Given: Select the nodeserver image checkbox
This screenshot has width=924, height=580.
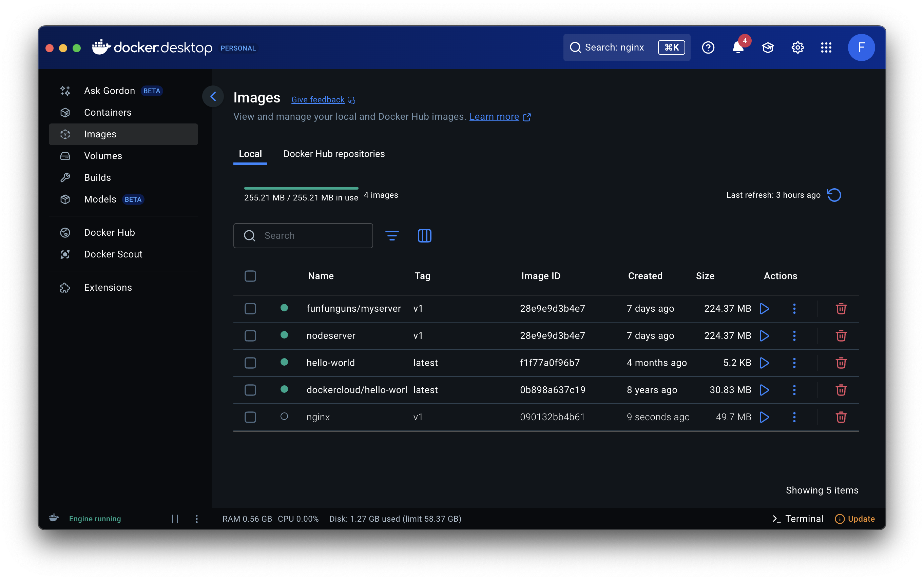Looking at the screenshot, I should (250, 336).
